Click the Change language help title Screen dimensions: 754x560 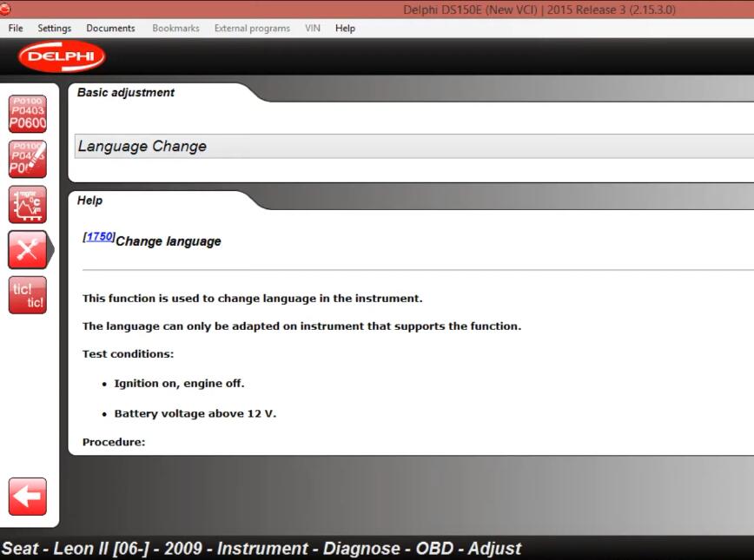169,241
